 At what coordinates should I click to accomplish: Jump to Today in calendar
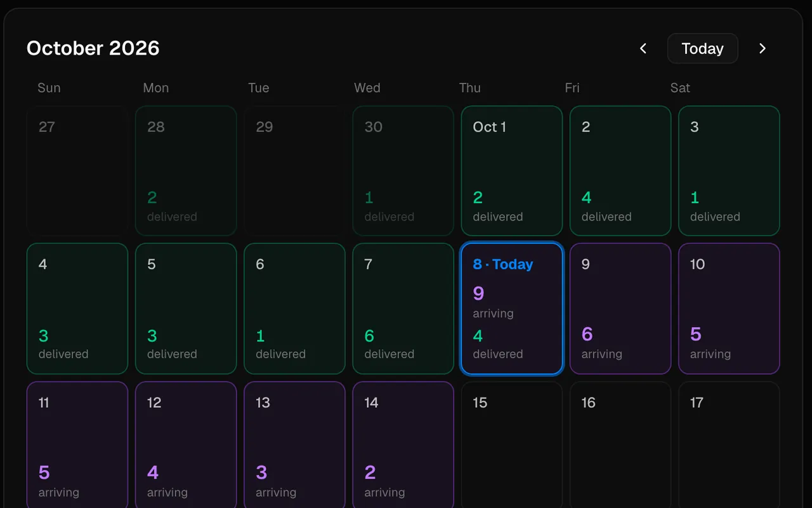(702, 49)
